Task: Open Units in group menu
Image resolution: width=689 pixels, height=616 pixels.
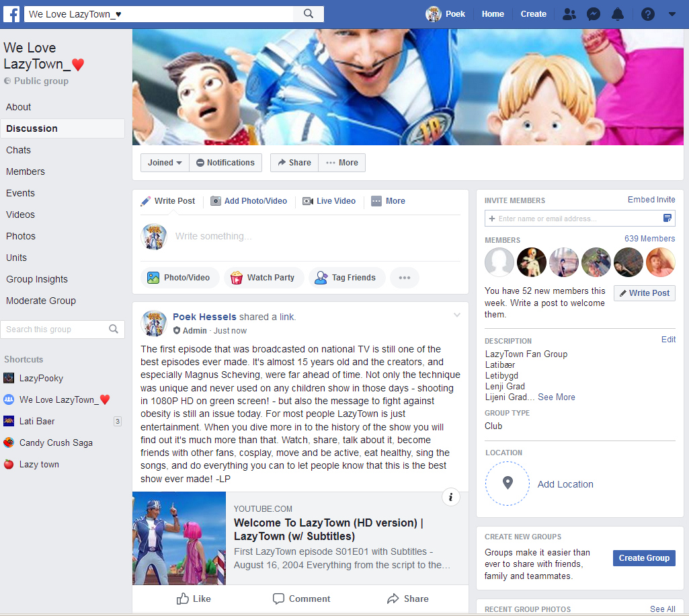Action: (16, 258)
